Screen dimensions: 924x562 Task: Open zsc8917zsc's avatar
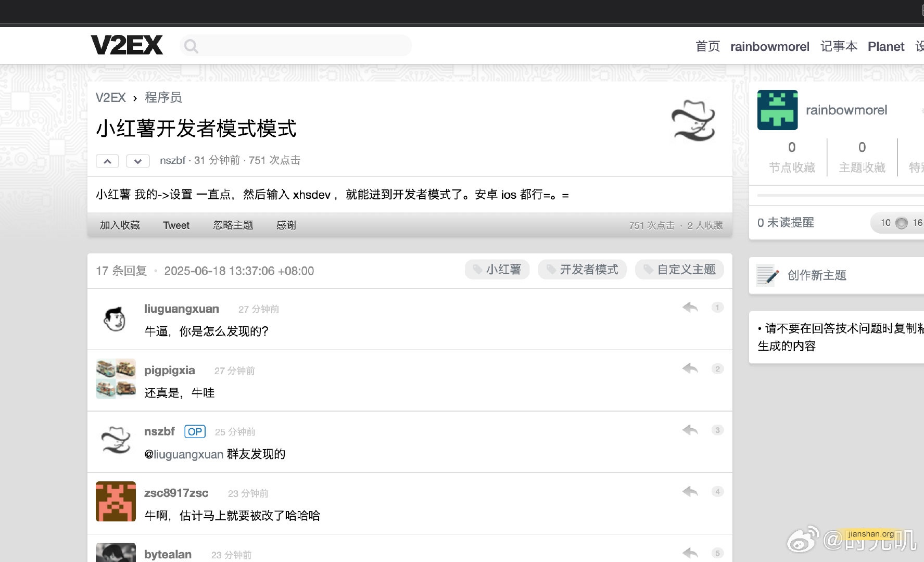point(116,502)
